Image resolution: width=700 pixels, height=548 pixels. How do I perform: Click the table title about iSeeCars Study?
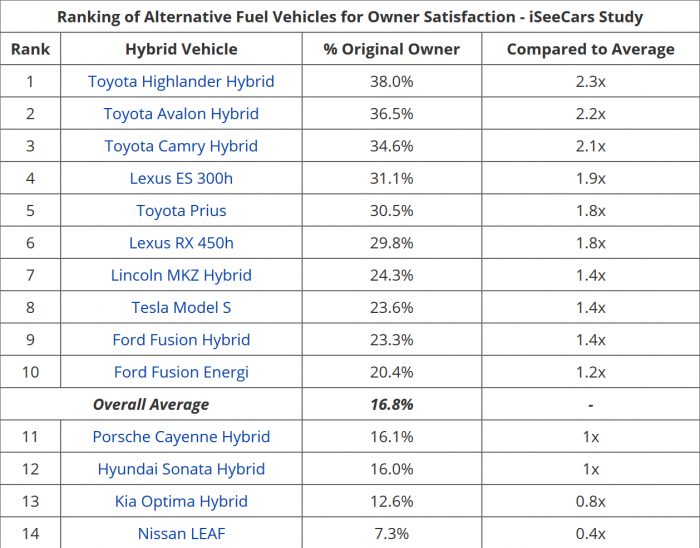point(350,17)
